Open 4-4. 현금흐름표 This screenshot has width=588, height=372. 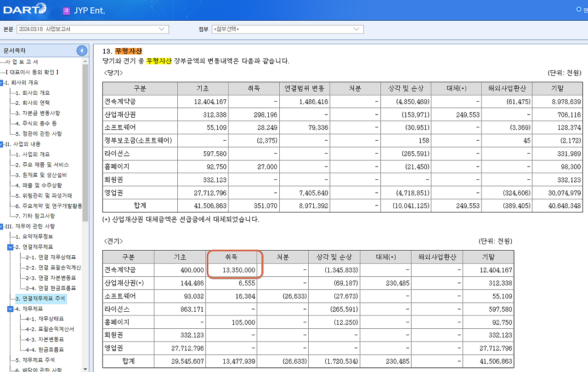(45, 349)
